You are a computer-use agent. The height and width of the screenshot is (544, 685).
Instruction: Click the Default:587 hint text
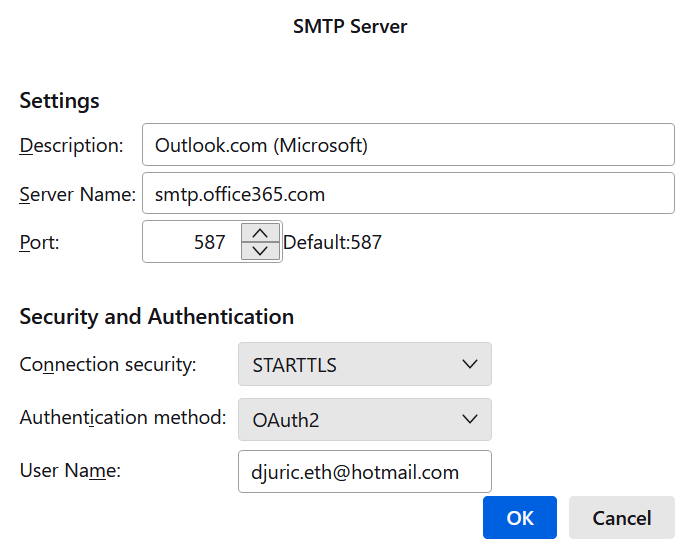pos(333,242)
